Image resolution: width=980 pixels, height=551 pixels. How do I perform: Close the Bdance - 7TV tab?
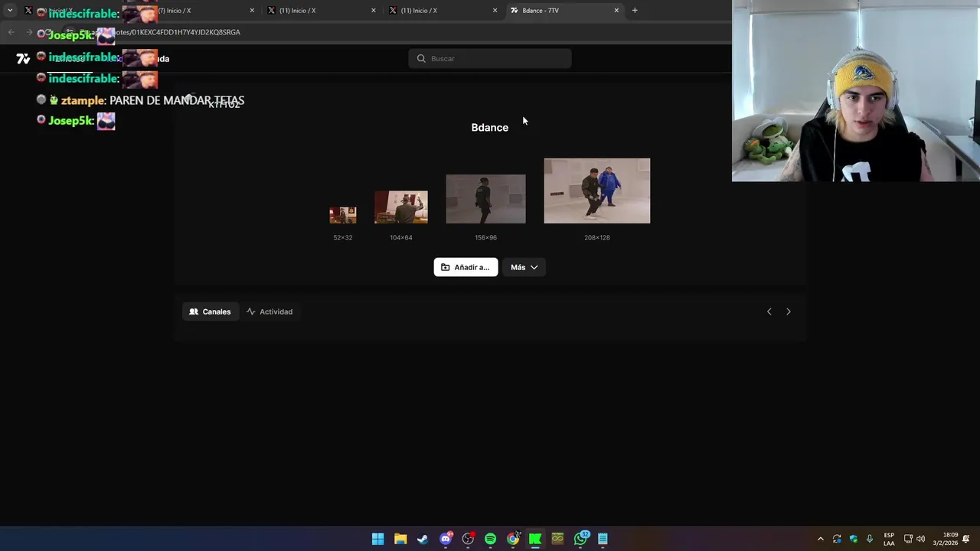616,11
